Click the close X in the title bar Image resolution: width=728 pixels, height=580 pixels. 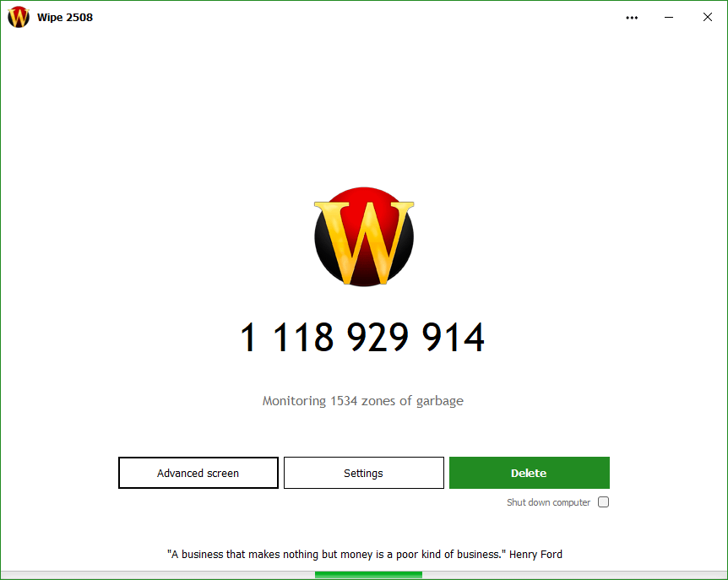tap(708, 17)
